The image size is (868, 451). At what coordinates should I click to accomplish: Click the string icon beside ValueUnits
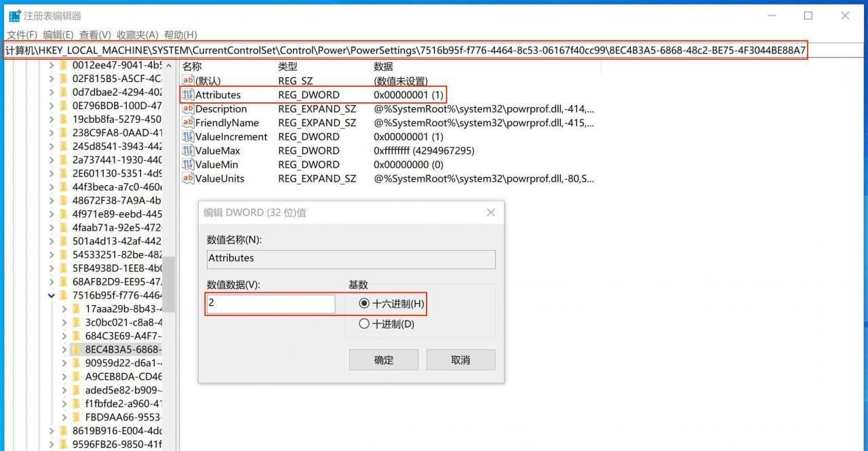pos(188,178)
